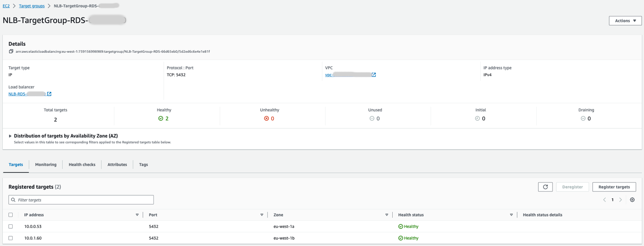Click the Unhealthy red cross icon in the summary
This screenshot has height=246, width=644.
click(267, 118)
